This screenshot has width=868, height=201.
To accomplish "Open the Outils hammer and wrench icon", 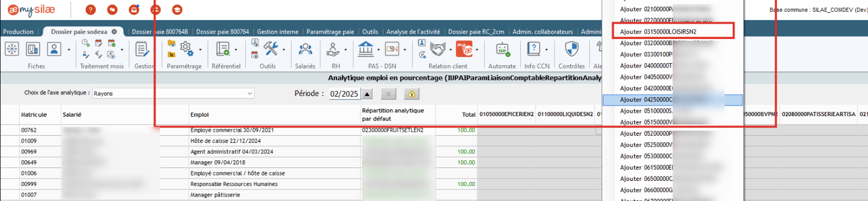I will click(x=271, y=49).
